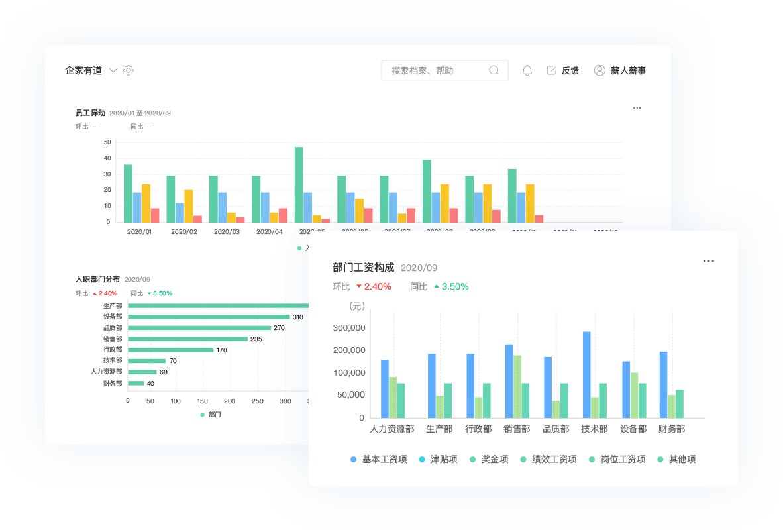783x532 pixels.
Task: Type in the 搜索档案、帮助 search field
Action: [x=436, y=70]
